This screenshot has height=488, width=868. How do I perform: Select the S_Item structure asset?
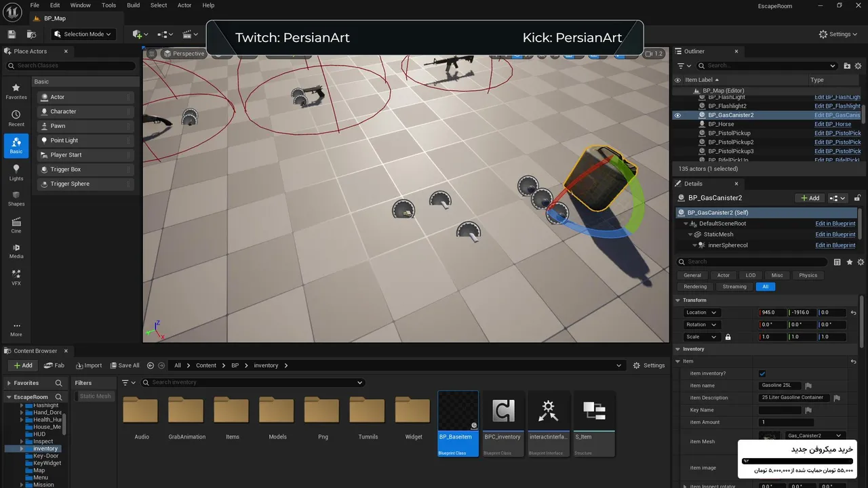pyautogui.click(x=594, y=424)
